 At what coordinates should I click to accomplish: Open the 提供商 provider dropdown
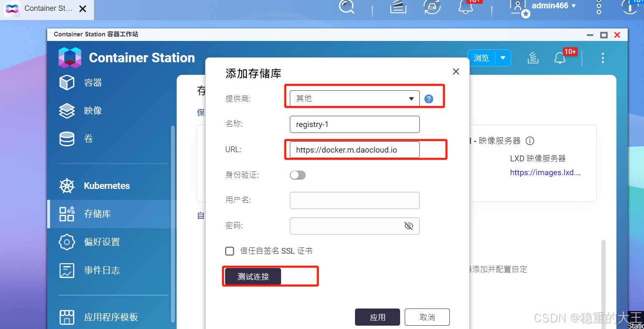pyautogui.click(x=355, y=99)
